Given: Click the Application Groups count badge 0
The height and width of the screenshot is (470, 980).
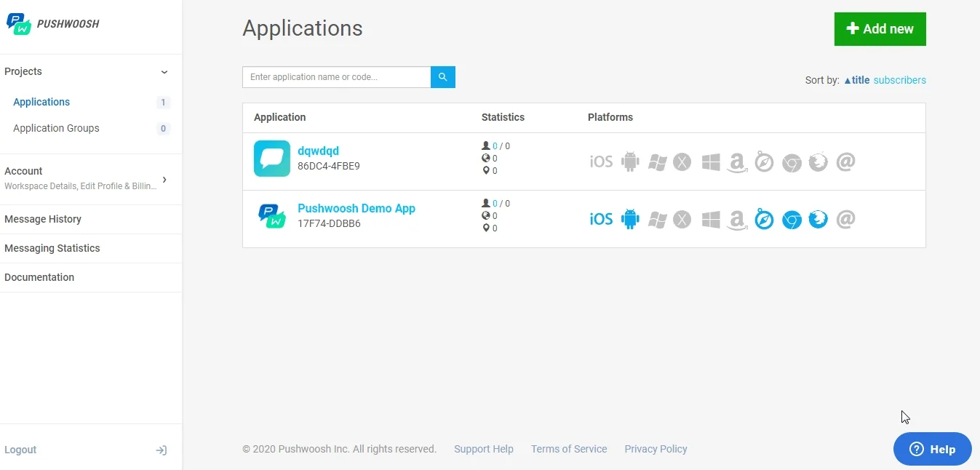Looking at the screenshot, I should coord(163,129).
